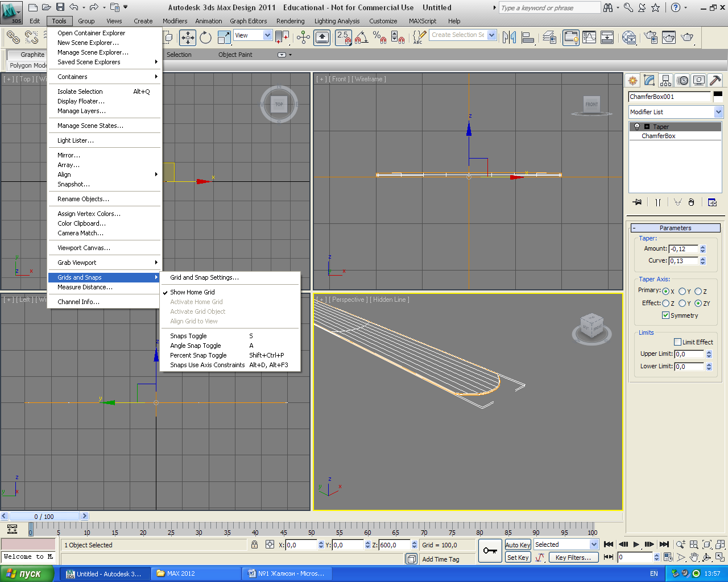Click the object color swatch
This screenshot has width=728, height=582.
point(718,97)
